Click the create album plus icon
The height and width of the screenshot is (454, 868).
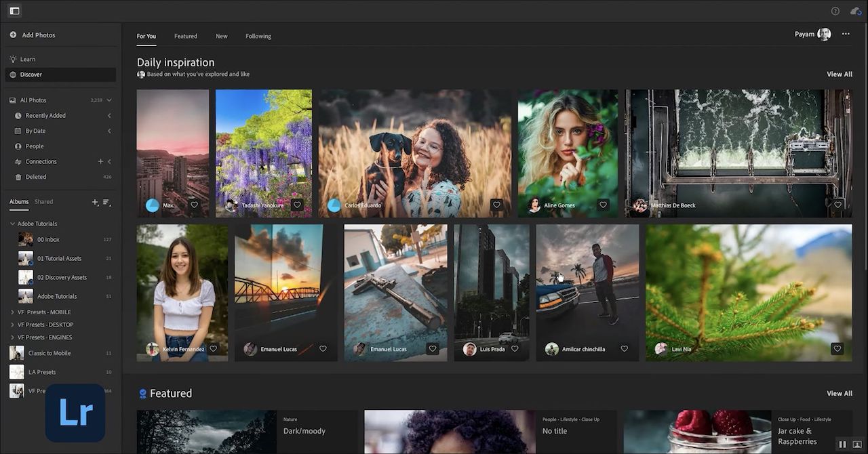point(95,202)
